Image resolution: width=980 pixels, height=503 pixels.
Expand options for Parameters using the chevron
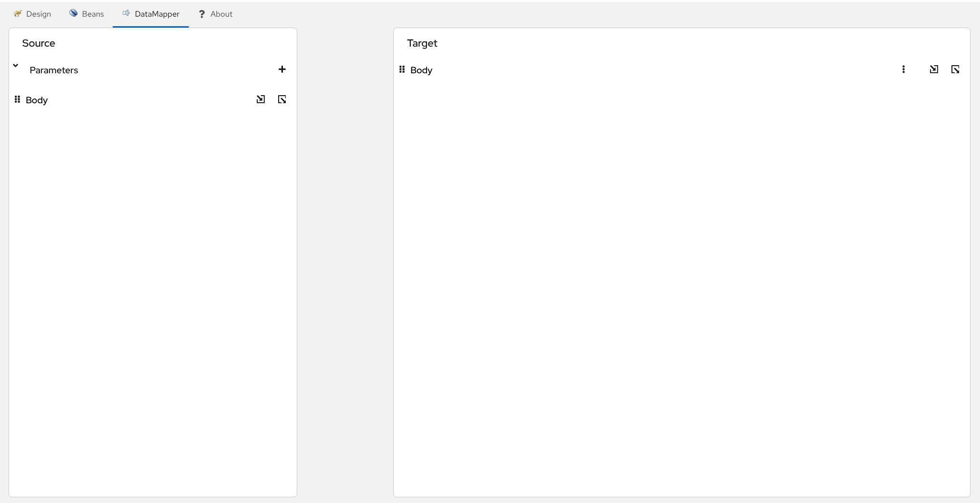[15, 65]
